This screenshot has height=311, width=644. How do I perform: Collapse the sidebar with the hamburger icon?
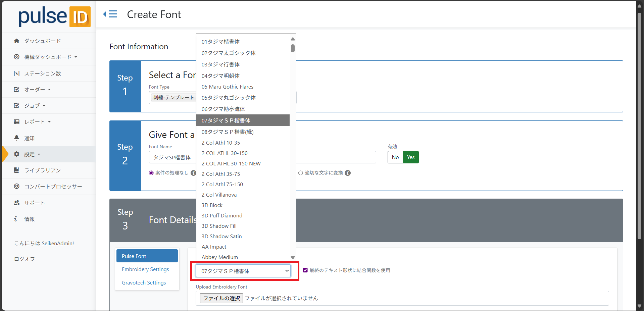(x=110, y=14)
